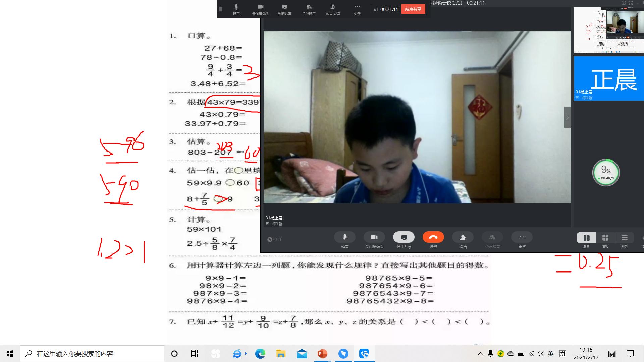Toggle 静音 microphone in bottom meeting bar
Image resolution: width=644 pixels, height=362 pixels.
pos(344,237)
